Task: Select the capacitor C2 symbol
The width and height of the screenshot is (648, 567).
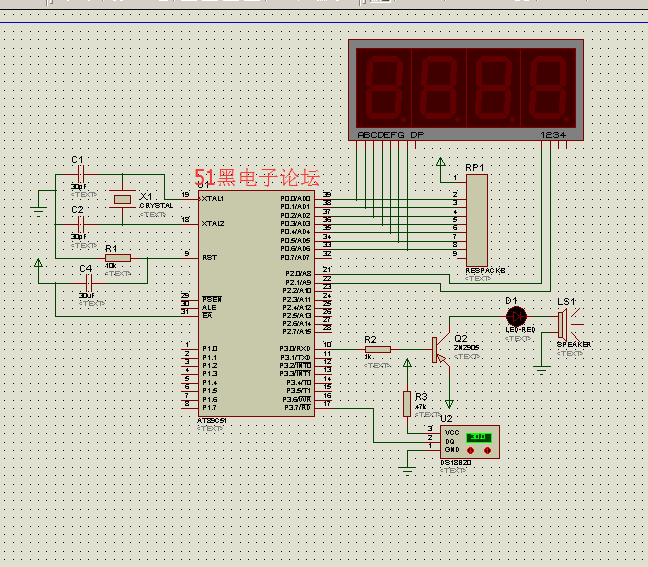Action: (x=81, y=224)
